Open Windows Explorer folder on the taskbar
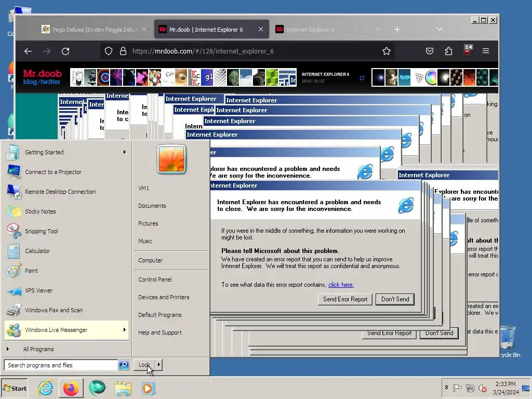This screenshot has height=399, width=532. click(x=123, y=389)
